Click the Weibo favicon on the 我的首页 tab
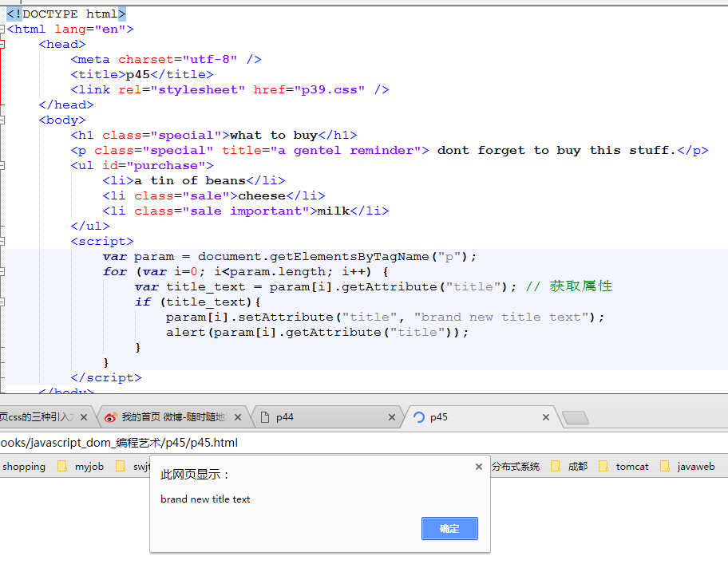Viewport: 728px width, 564px height. click(x=110, y=417)
